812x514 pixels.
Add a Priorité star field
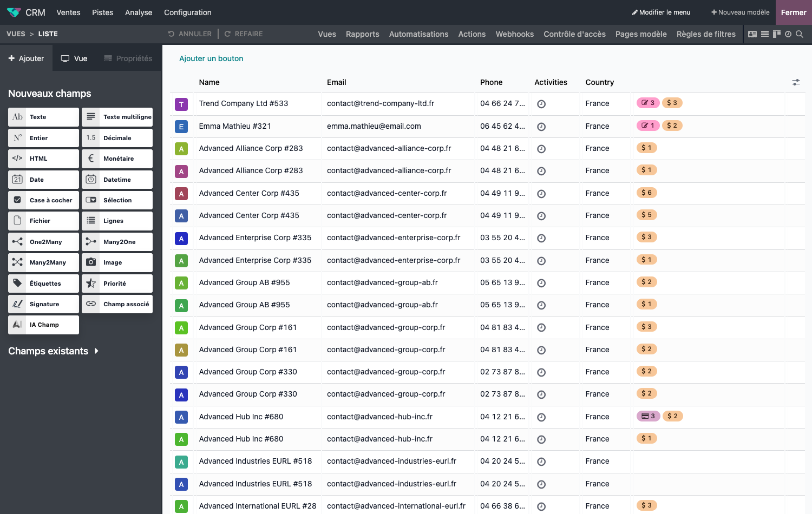click(x=117, y=284)
